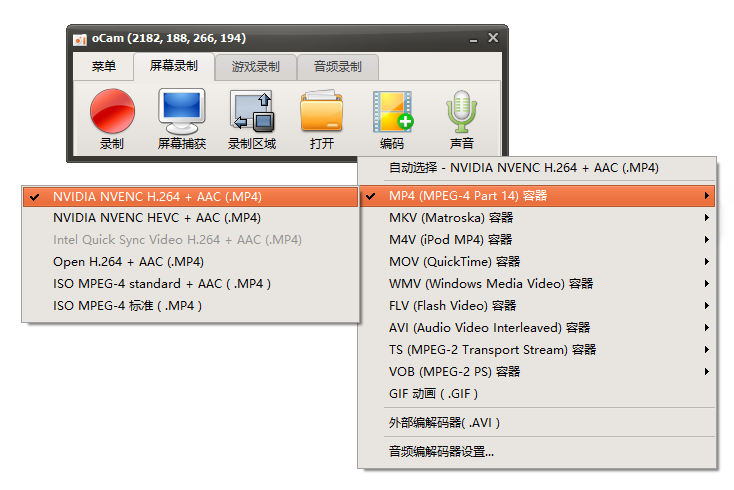Viewport: 734px width, 490px height.
Task: Select MP4 (MPEG-4 Part 14) 容器 menu item
Action: tap(537, 196)
